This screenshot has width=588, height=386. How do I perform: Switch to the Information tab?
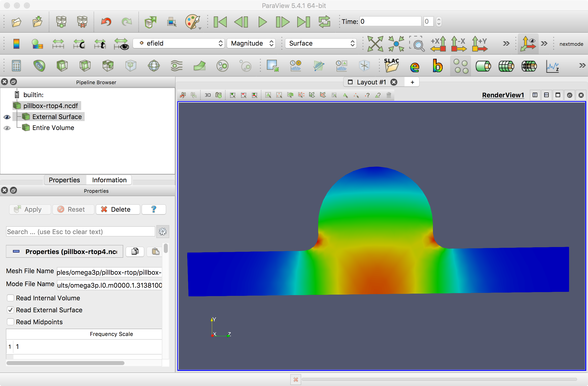109,180
